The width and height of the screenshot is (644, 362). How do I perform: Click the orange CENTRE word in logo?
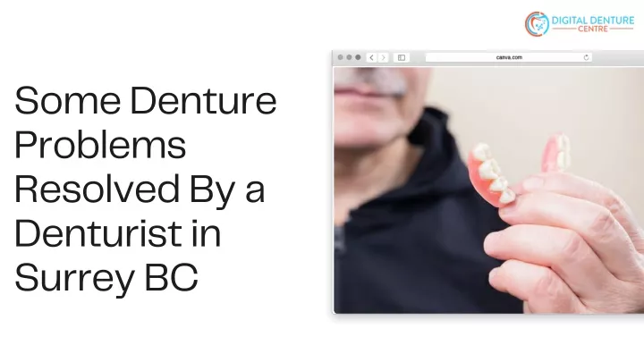(593, 29)
